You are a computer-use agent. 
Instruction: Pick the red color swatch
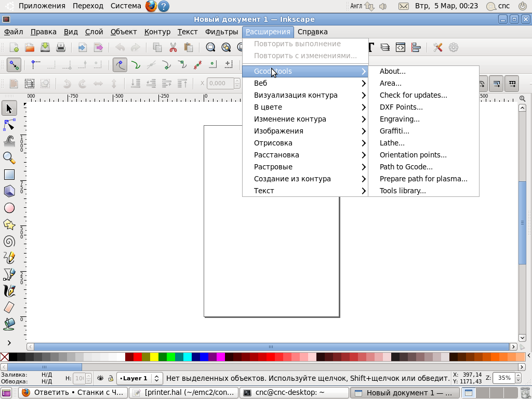137,357
